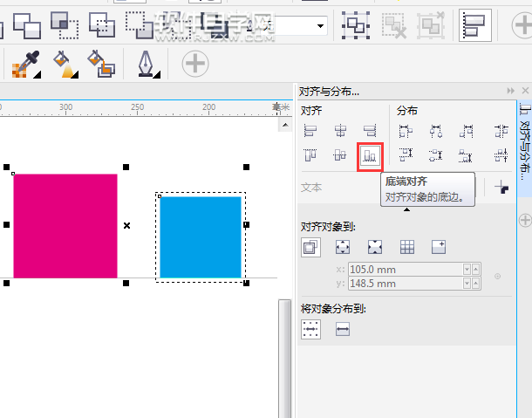This screenshot has height=418, width=532.
Task: Click the blue rectangle on canvas
Action: pos(201,237)
